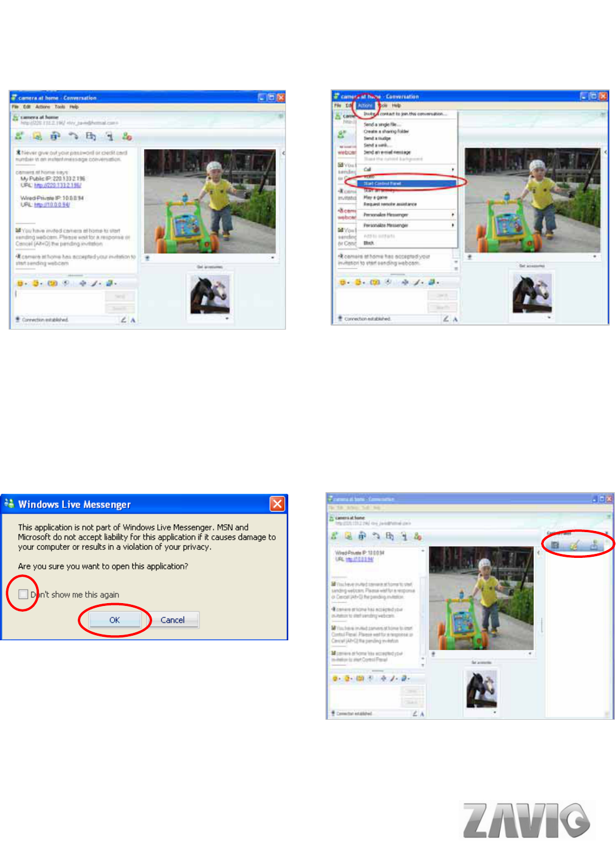Click voice clip icon in Public IP window
The width and height of the screenshot is (616, 852).
66,283
